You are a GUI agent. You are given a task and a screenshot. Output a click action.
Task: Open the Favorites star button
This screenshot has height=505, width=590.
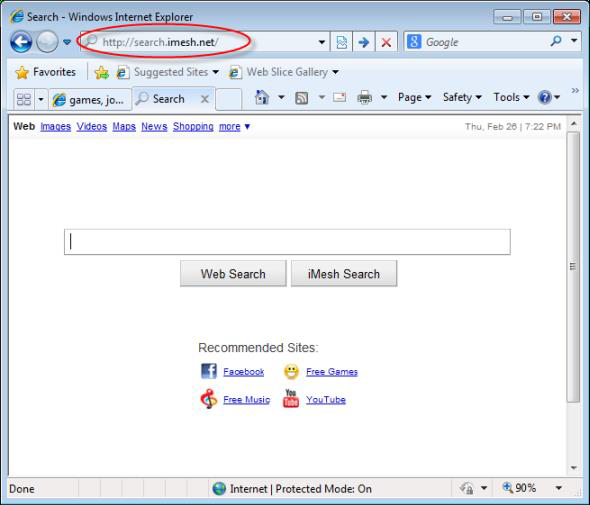coord(46,72)
